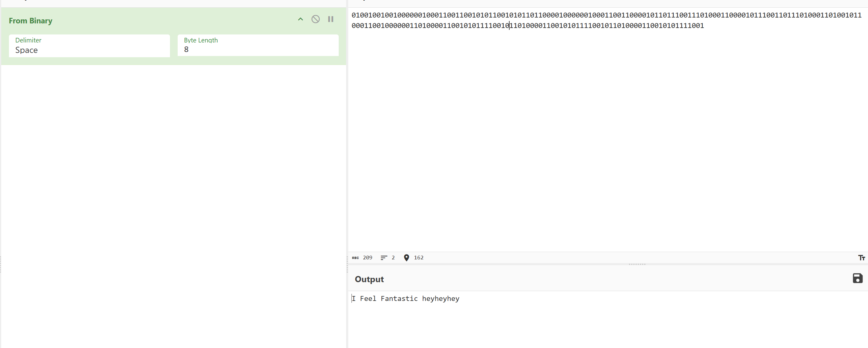The height and width of the screenshot is (348, 868).
Task: Click the input character encoding Tt icon
Action: tap(861, 258)
